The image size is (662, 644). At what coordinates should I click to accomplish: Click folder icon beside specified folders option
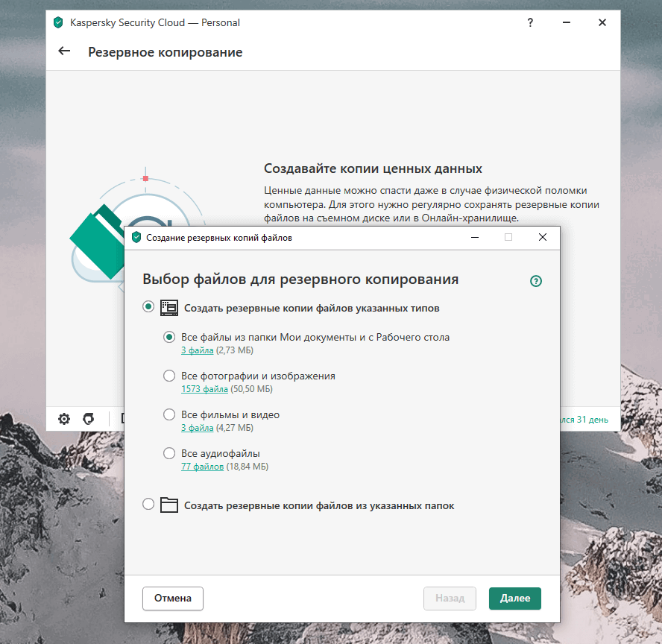point(169,505)
